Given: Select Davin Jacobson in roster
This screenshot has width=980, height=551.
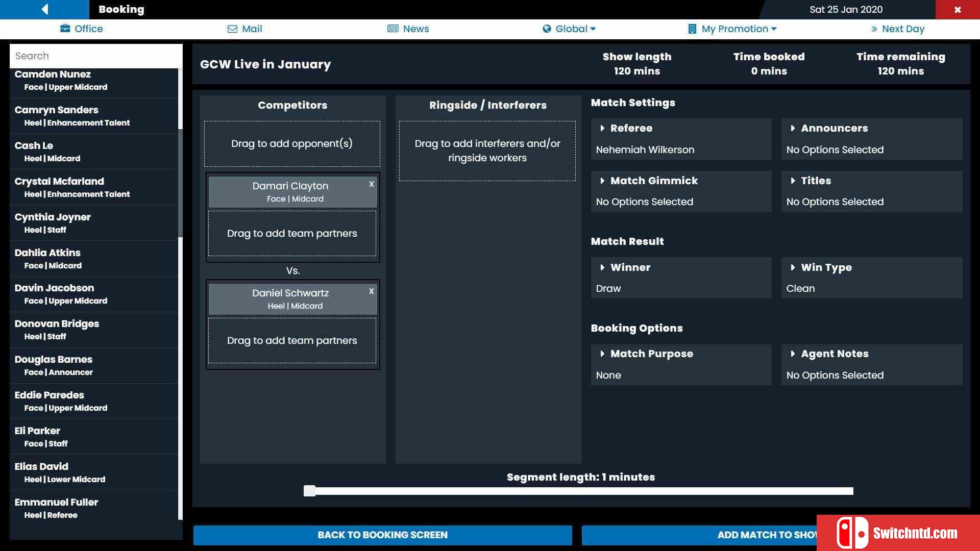Looking at the screenshot, I should click(x=93, y=294).
